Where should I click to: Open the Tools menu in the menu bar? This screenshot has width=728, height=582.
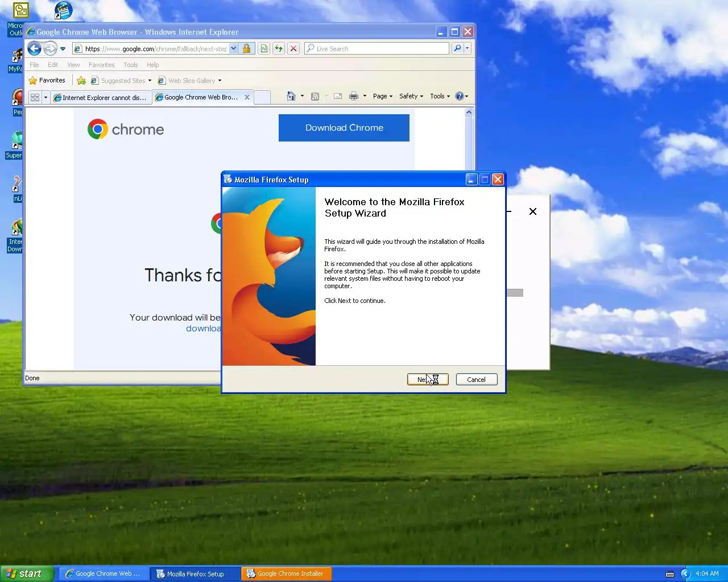[131, 65]
